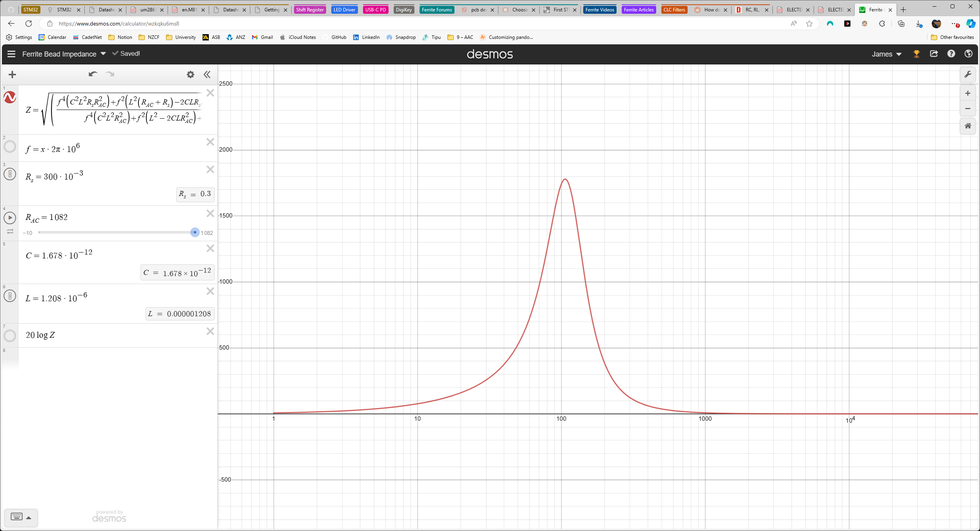The height and width of the screenshot is (531, 980).
Task: Click the C = 1.678·10^-12 expression
Action: pos(59,255)
